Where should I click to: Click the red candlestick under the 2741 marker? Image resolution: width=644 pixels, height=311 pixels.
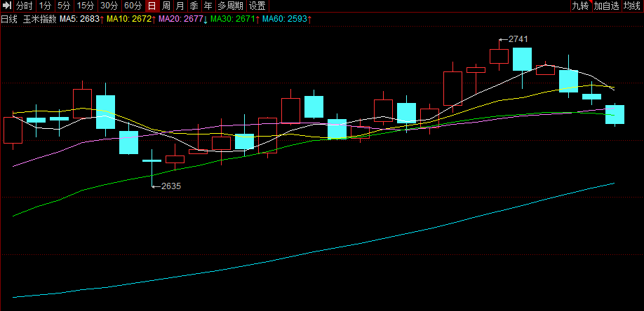pos(499,56)
